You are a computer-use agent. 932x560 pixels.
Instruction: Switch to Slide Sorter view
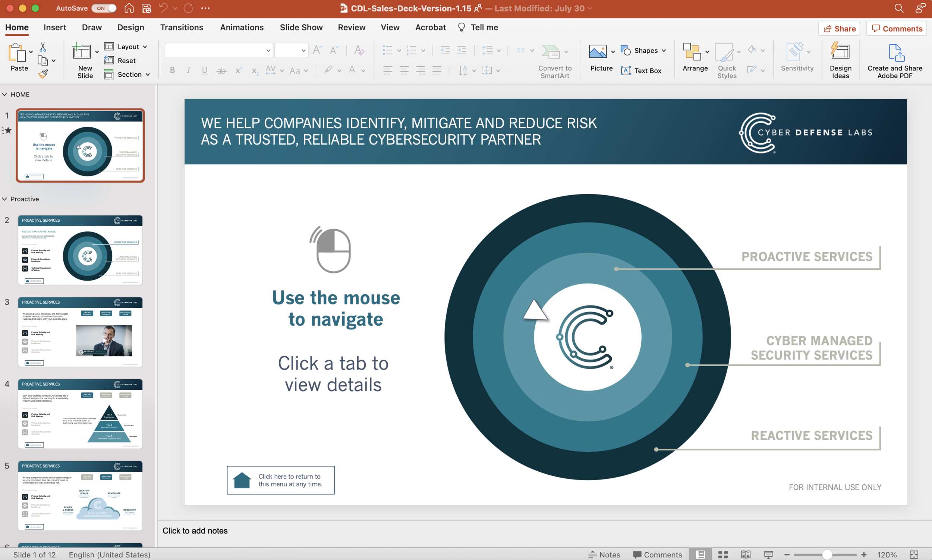(x=723, y=554)
